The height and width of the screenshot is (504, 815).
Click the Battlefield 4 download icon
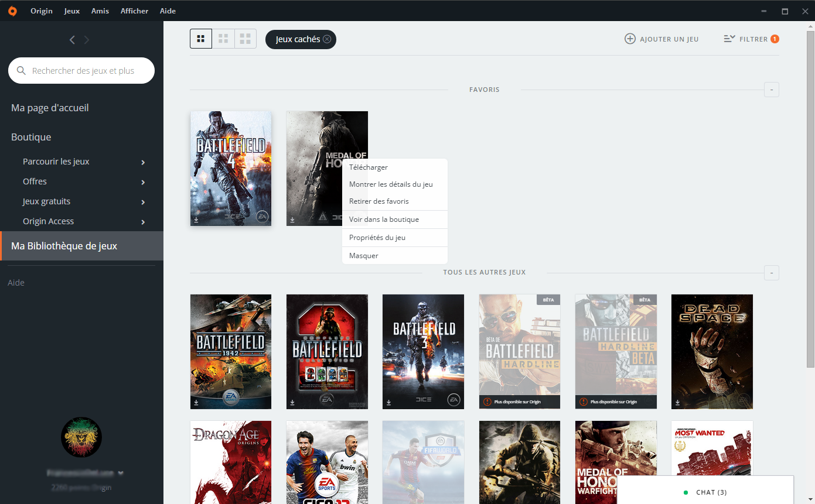(x=196, y=221)
